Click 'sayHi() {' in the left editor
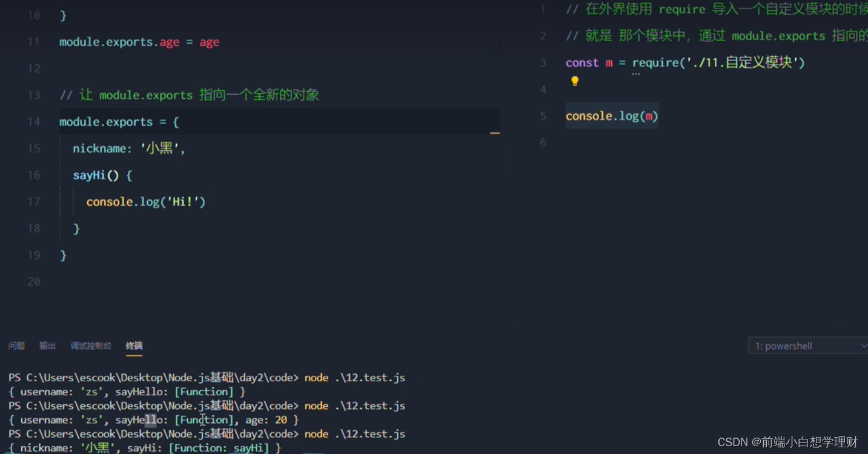The height and width of the screenshot is (454, 868). [x=102, y=175]
